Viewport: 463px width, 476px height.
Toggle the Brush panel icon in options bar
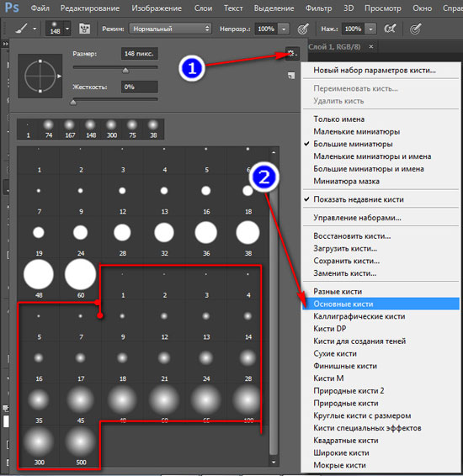[x=84, y=29]
